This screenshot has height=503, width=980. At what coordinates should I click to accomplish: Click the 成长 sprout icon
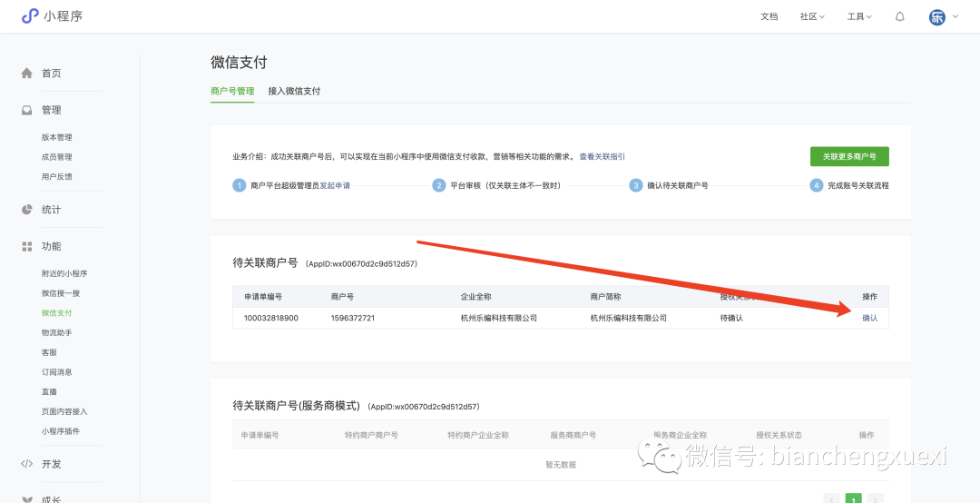point(26,499)
